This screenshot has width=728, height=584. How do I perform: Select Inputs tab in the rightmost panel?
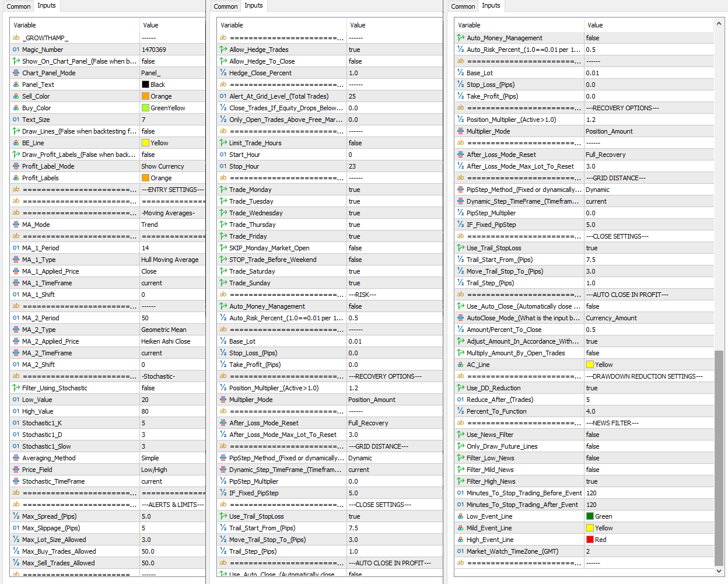pyautogui.click(x=491, y=6)
